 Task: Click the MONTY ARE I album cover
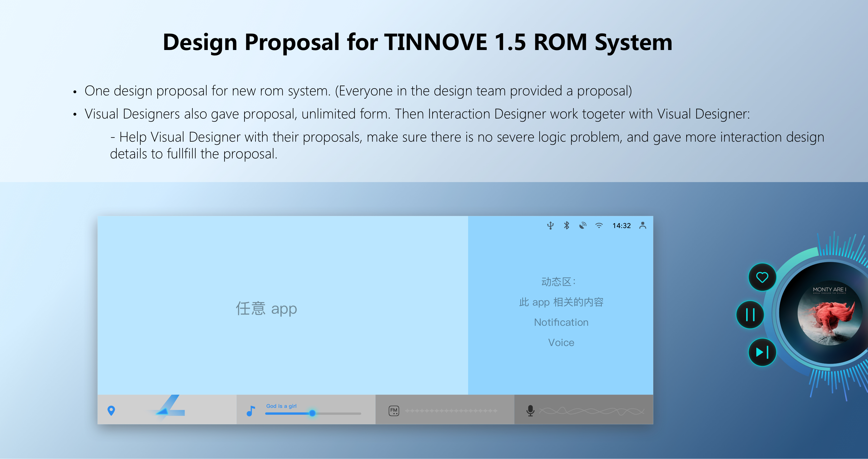point(830,313)
